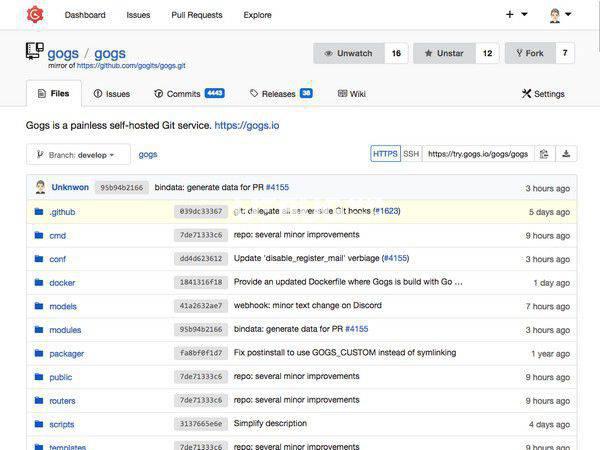
Task: Switch to the Commits tab
Action: click(189, 94)
